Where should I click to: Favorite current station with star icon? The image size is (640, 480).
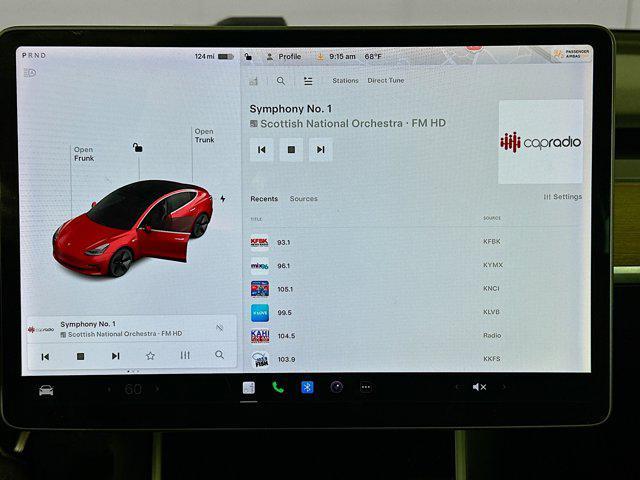[x=150, y=355]
